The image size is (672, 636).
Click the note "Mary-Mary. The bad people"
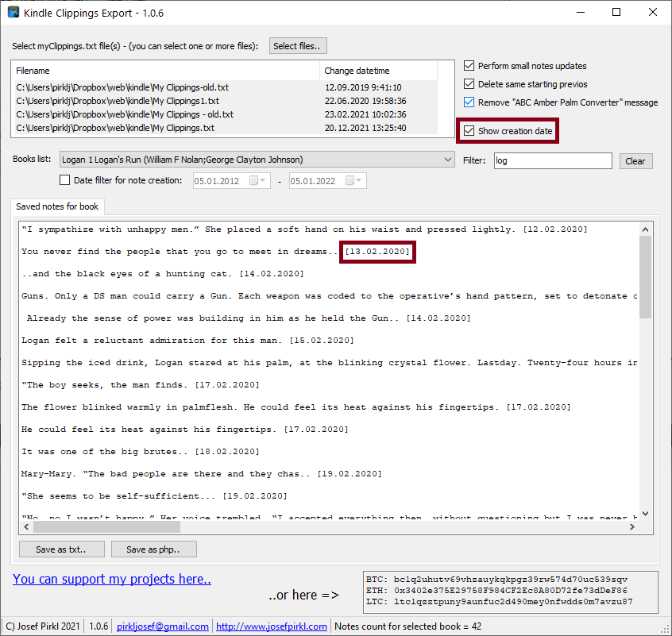point(202,474)
